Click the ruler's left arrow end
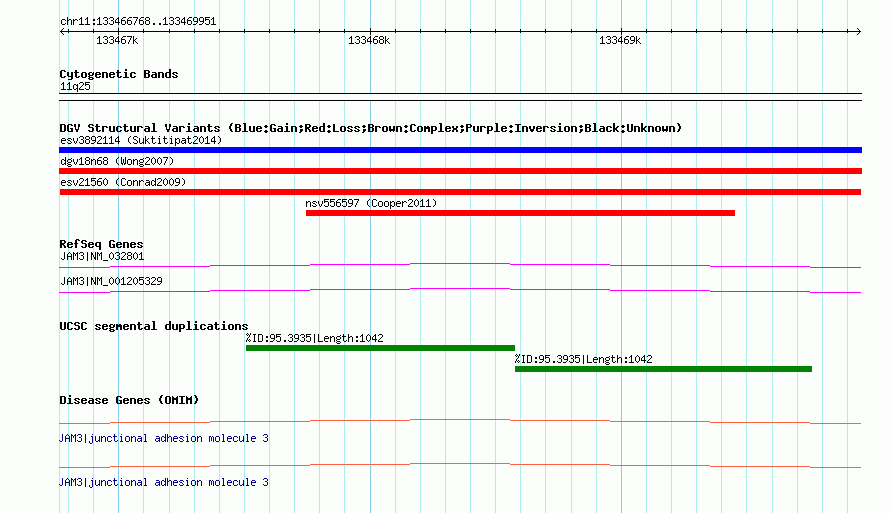 [x=62, y=31]
